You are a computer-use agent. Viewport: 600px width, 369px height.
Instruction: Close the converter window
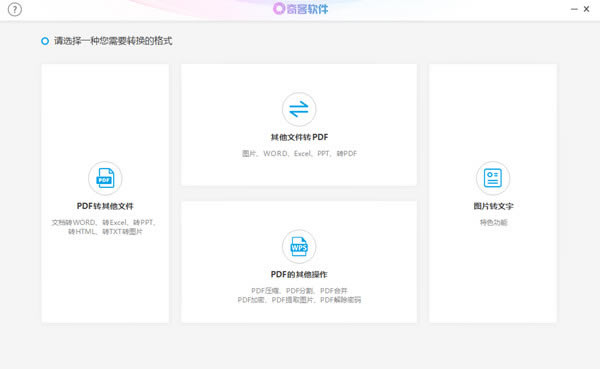tap(586, 9)
